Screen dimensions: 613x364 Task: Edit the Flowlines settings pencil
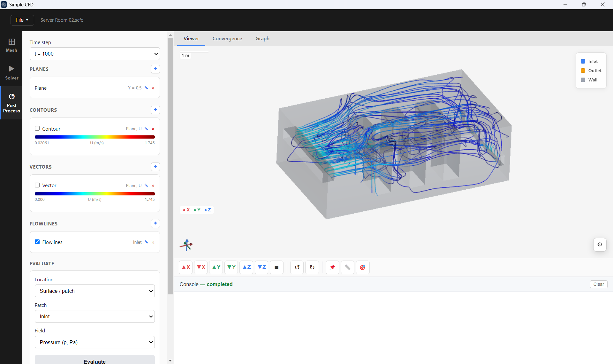click(146, 242)
